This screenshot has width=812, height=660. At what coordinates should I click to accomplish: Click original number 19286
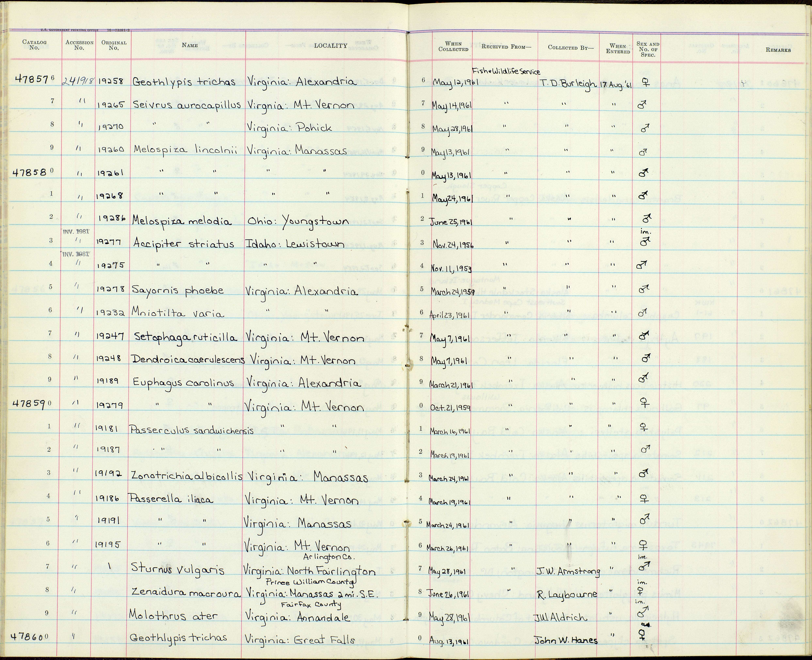(112, 219)
